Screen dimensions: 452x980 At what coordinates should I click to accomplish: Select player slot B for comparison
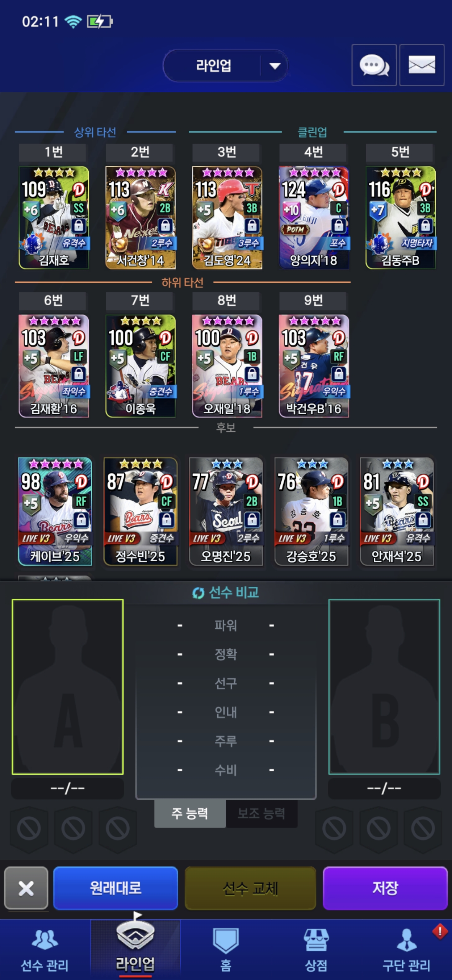pos(384,686)
